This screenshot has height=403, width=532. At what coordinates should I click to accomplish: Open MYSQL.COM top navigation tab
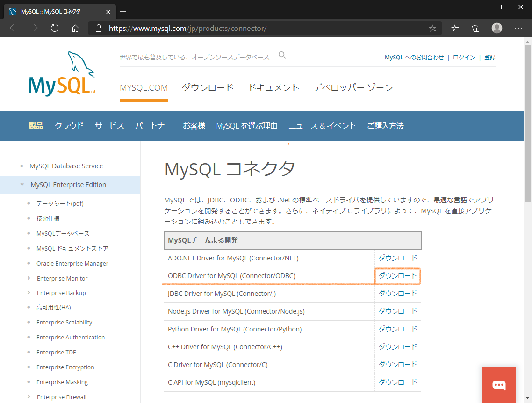pos(144,88)
